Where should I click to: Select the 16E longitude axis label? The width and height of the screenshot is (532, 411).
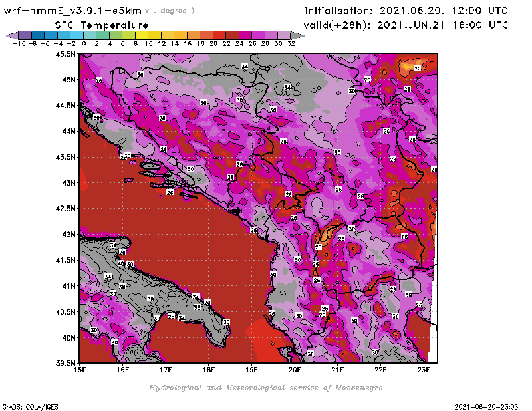[x=123, y=370]
